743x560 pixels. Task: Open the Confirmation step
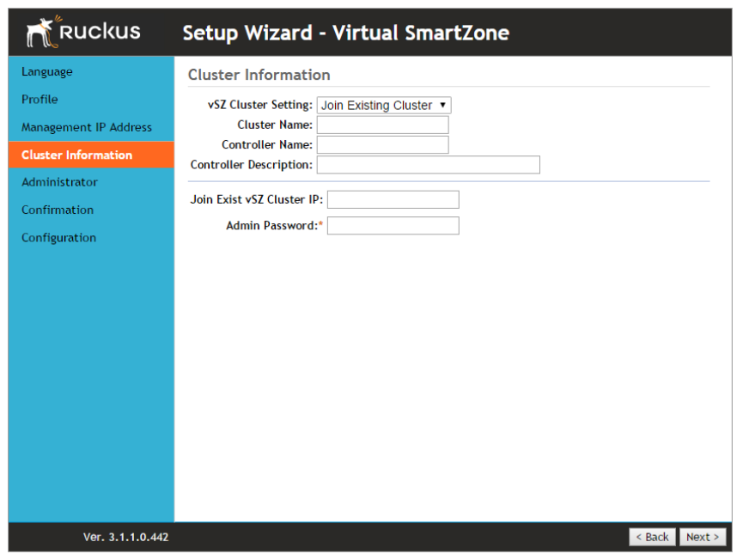58,210
